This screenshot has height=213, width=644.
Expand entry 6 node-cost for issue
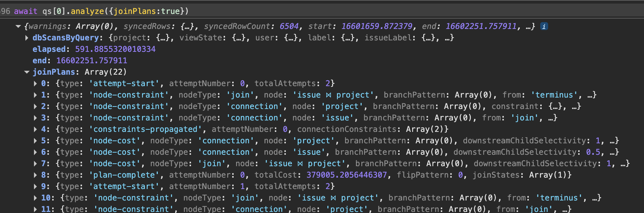point(35,152)
